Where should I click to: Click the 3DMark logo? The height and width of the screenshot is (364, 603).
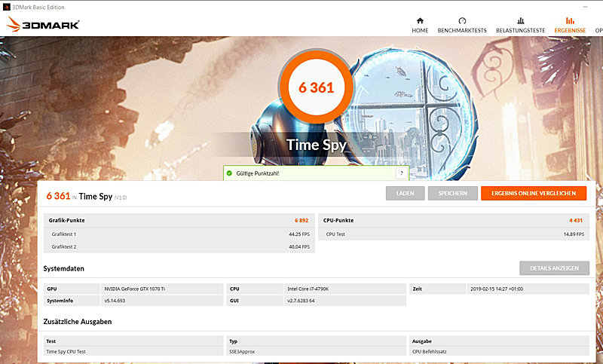point(43,24)
